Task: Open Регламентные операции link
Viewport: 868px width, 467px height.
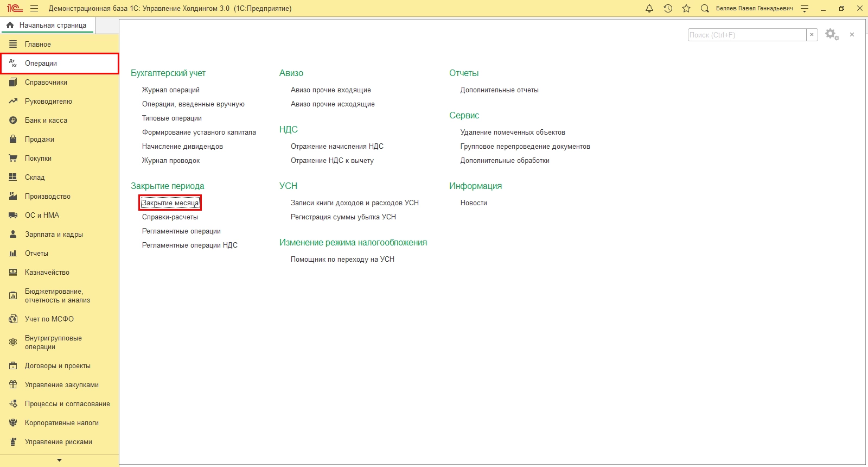Action: 181,231
